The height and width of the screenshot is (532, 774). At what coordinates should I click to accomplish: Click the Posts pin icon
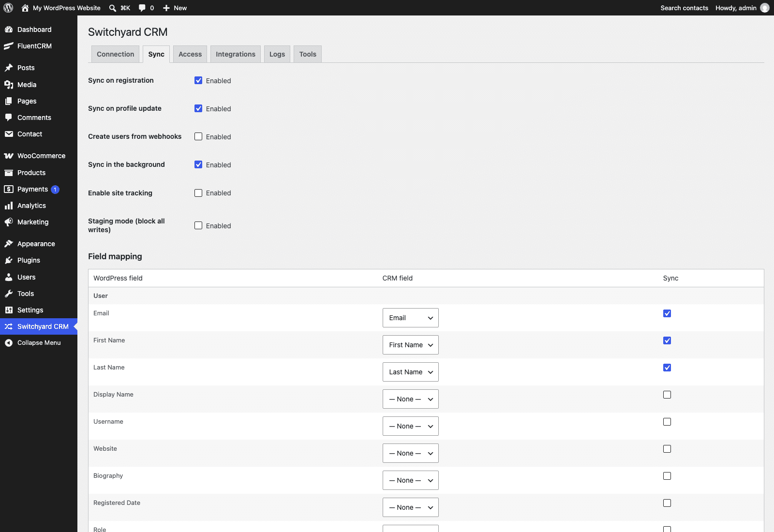(x=9, y=68)
